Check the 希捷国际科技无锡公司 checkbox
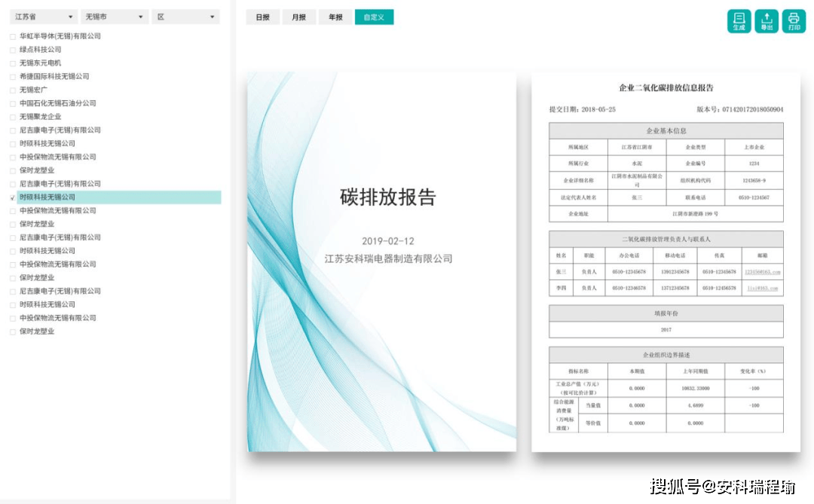This screenshot has height=504, width=814. click(x=13, y=77)
